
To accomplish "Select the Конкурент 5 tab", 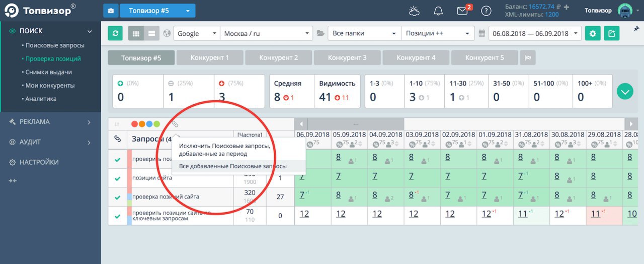I will [485, 57].
